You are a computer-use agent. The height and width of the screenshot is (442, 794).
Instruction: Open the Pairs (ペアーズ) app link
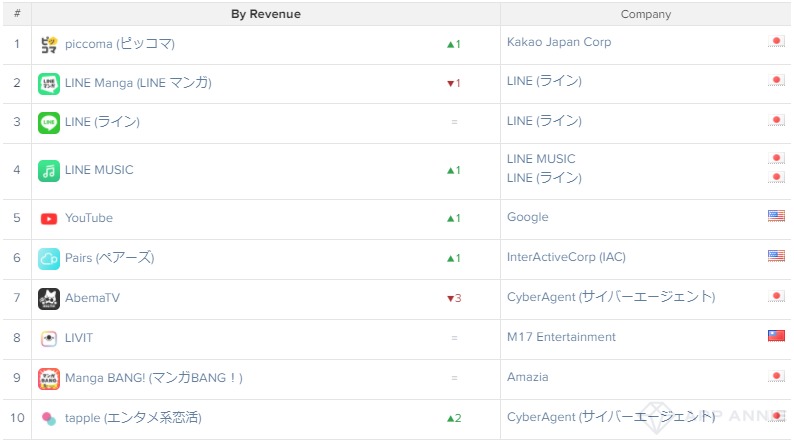109,258
